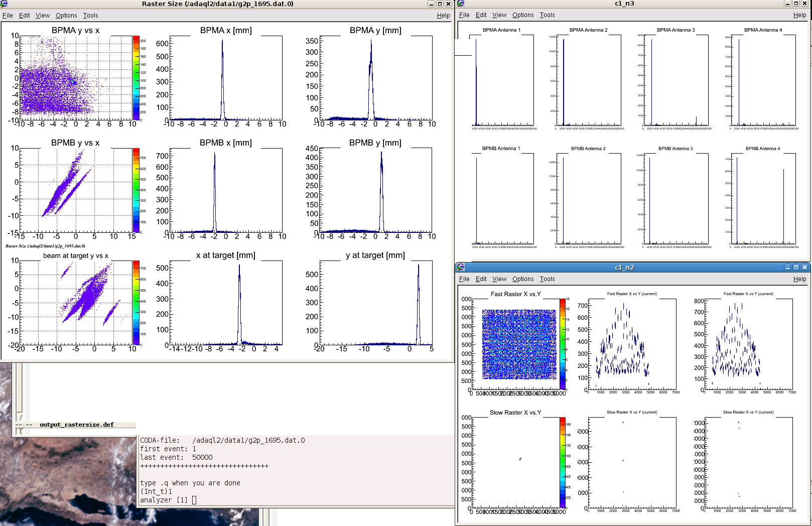
Task: Maximize the c1_n3 window
Action: coord(796,4)
